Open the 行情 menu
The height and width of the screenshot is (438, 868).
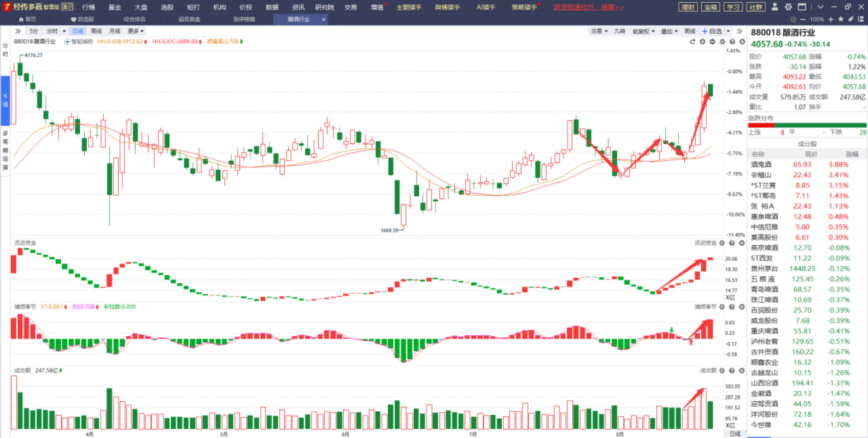point(89,7)
